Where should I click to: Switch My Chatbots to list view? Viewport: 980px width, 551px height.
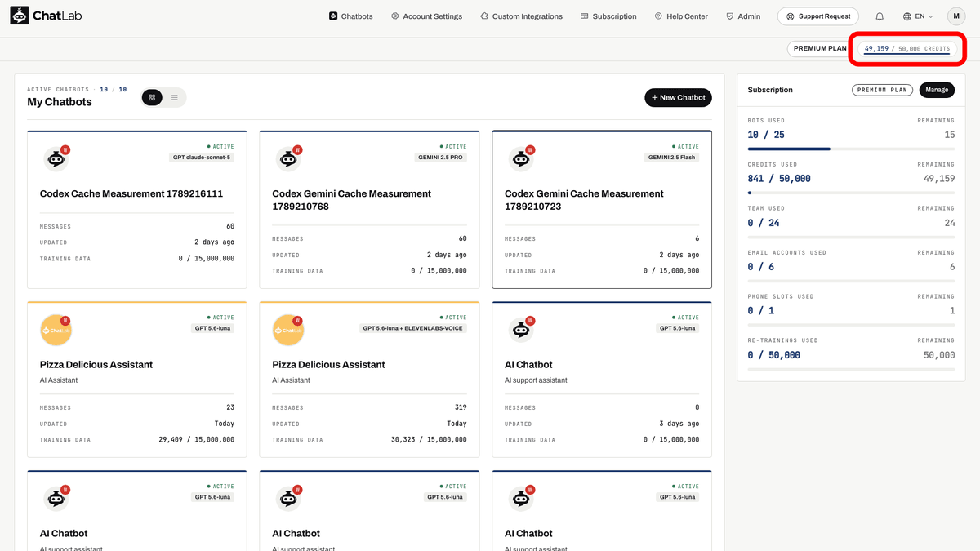tap(174, 98)
